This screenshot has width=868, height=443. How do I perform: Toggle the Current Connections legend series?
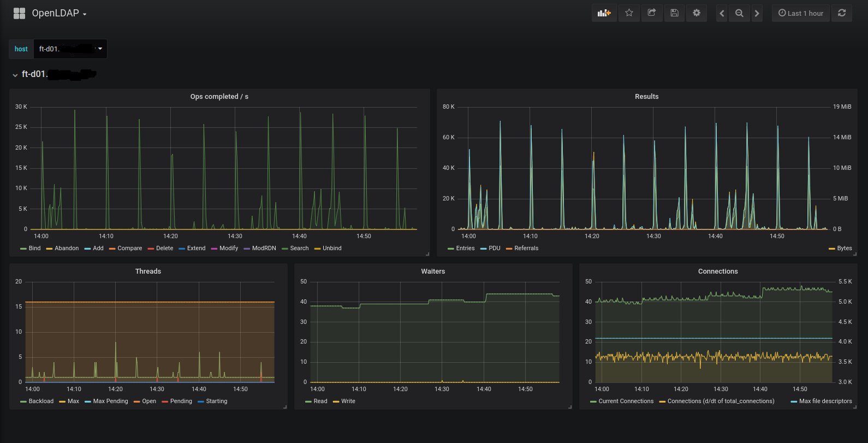[626, 401]
